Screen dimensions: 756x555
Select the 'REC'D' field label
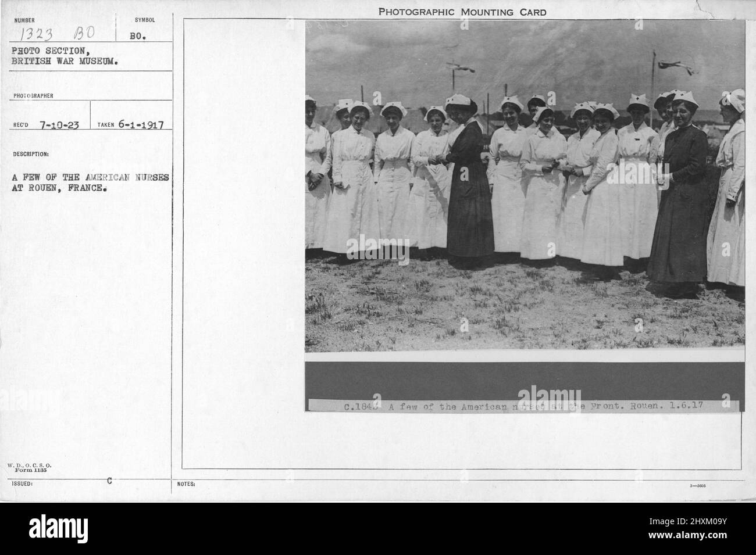coord(20,125)
